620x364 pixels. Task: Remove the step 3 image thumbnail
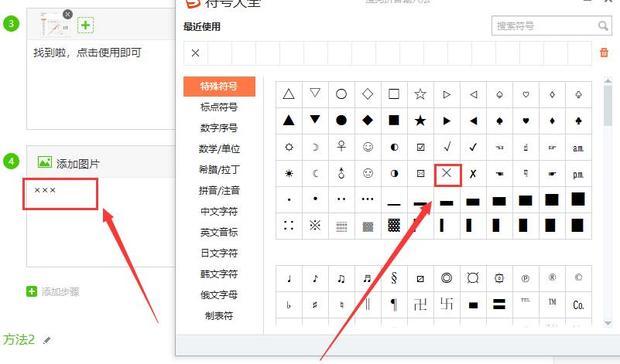[x=68, y=14]
